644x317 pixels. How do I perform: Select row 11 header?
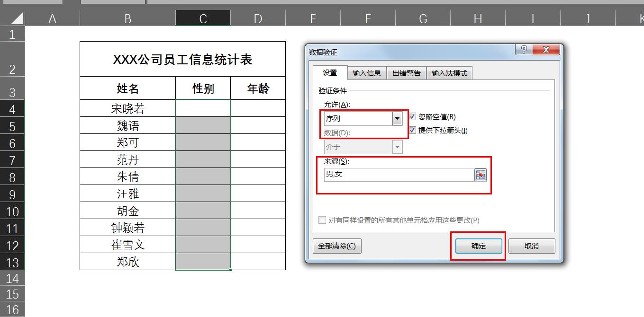tap(12, 228)
